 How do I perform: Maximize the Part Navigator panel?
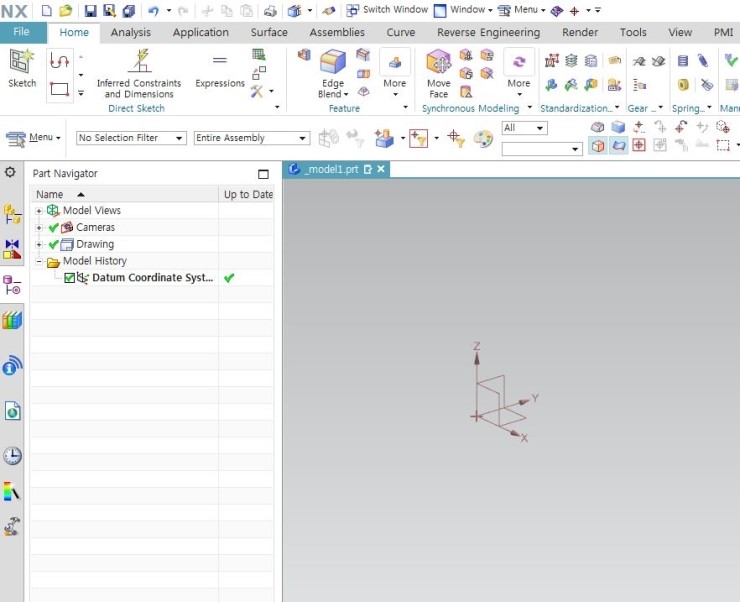click(263, 174)
